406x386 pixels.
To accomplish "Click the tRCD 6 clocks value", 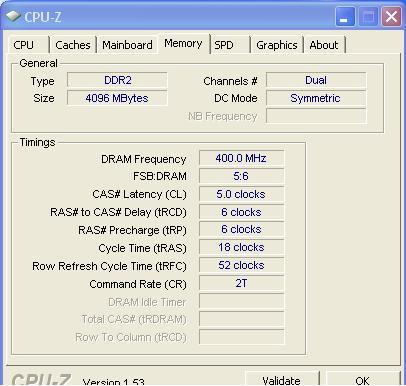I will 242,212.
